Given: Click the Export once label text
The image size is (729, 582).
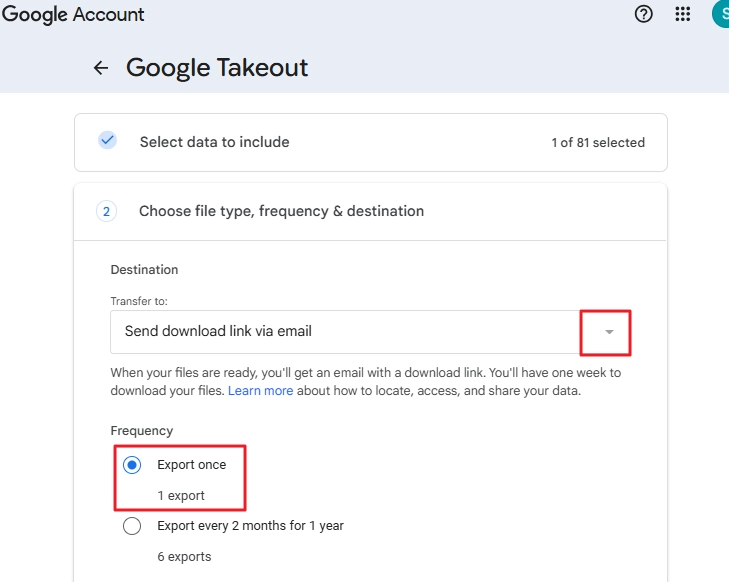Looking at the screenshot, I should pyautogui.click(x=192, y=464).
